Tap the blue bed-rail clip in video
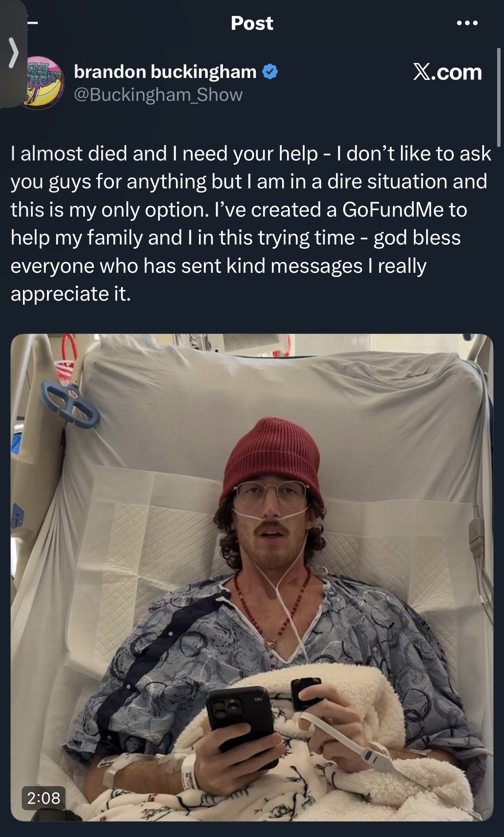This screenshot has height=837, width=504. point(69,406)
